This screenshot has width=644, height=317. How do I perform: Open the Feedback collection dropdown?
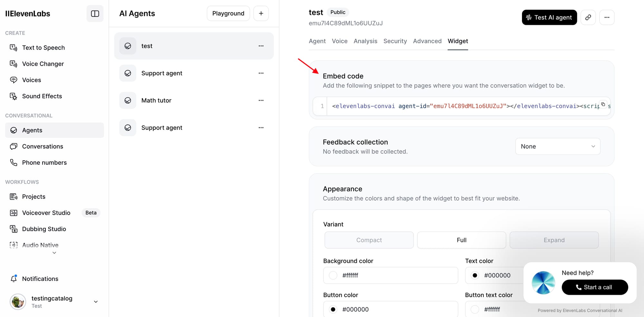click(x=558, y=146)
